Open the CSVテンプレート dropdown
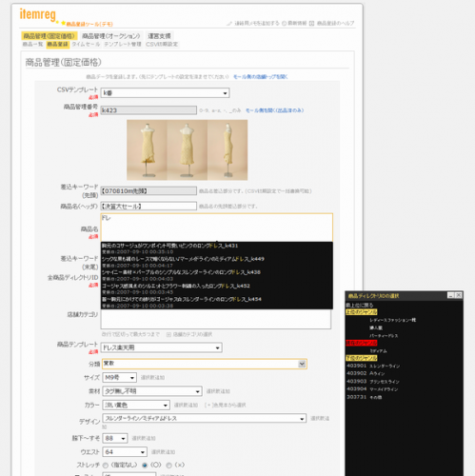 pyautogui.click(x=165, y=93)
